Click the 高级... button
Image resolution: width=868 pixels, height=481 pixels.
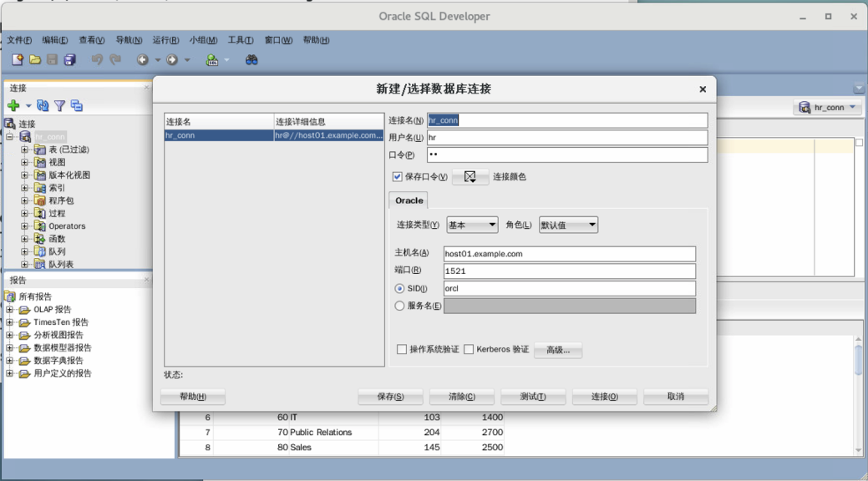pyautogui.click(x=558, y=350)
